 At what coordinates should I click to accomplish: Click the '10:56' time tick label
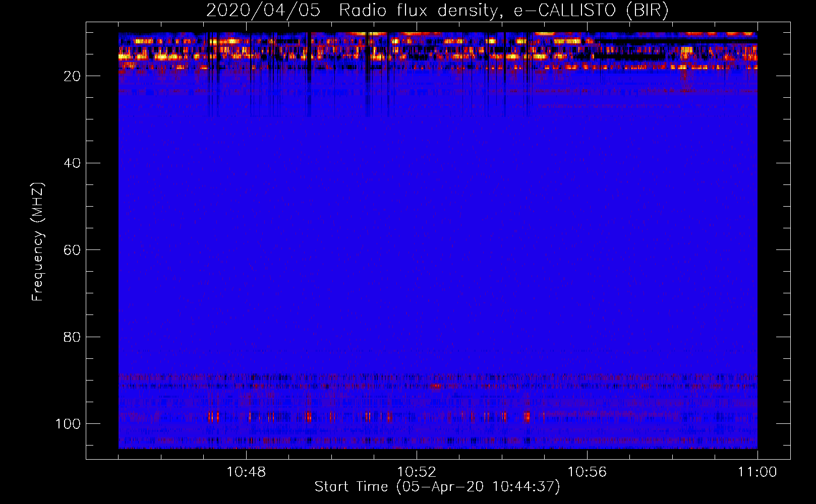[x=587, y=472]
